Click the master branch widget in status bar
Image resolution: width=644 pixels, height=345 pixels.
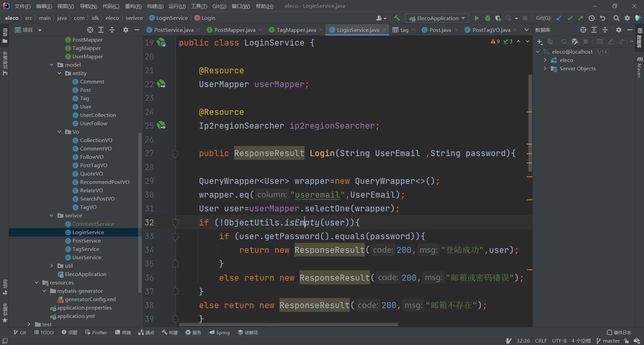click(608, 341)
